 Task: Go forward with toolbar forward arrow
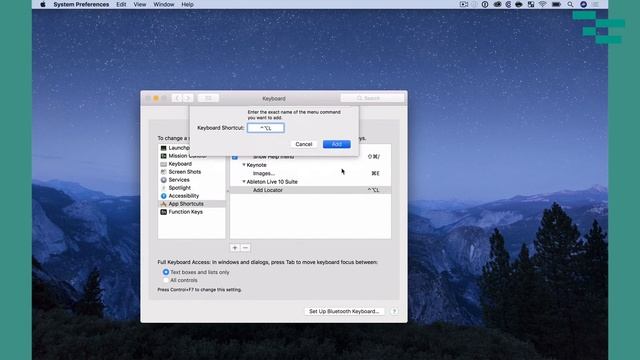click(188, 98)
